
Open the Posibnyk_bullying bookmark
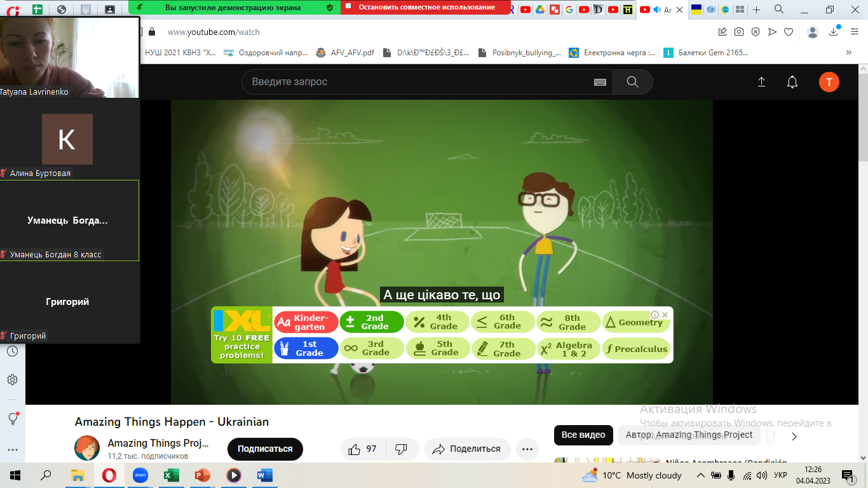point(519,53)
